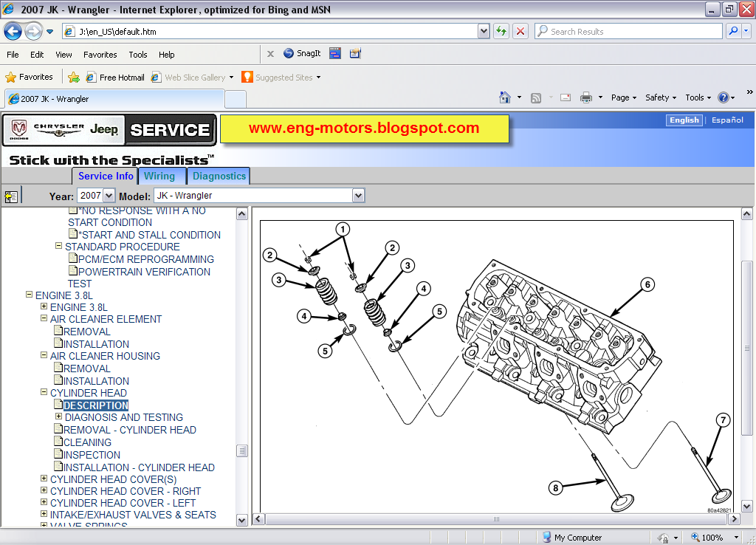Open the Model dropdown for JK - Wrangler
Screen dimensions: 756x545
(x=359, y=196)
